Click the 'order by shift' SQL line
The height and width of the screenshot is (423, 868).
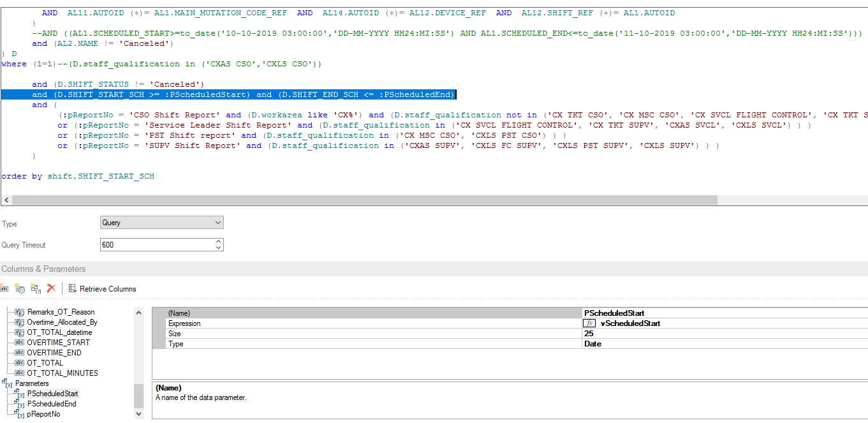[x=78, y=176]
